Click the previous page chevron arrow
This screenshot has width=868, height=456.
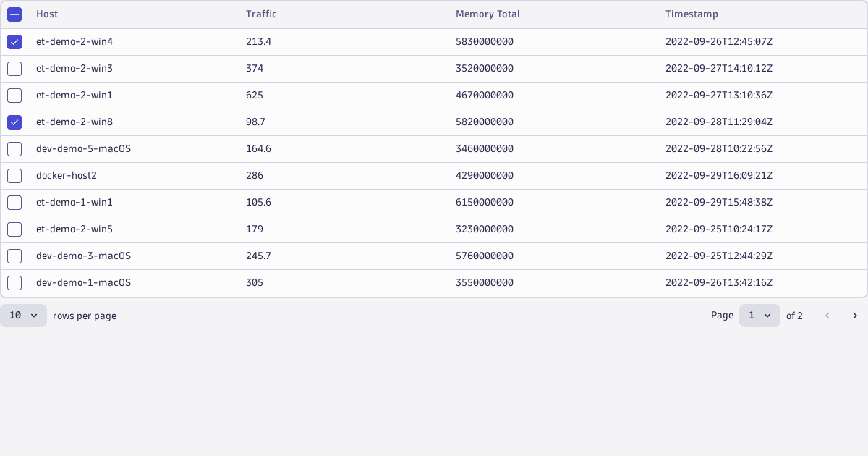827,316
